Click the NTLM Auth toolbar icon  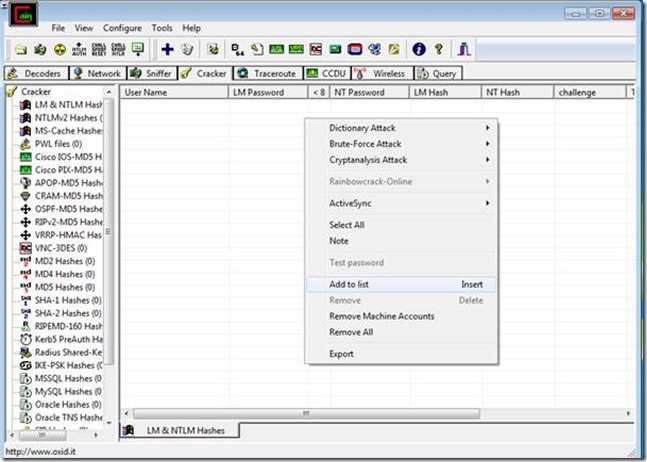[79, 50]
